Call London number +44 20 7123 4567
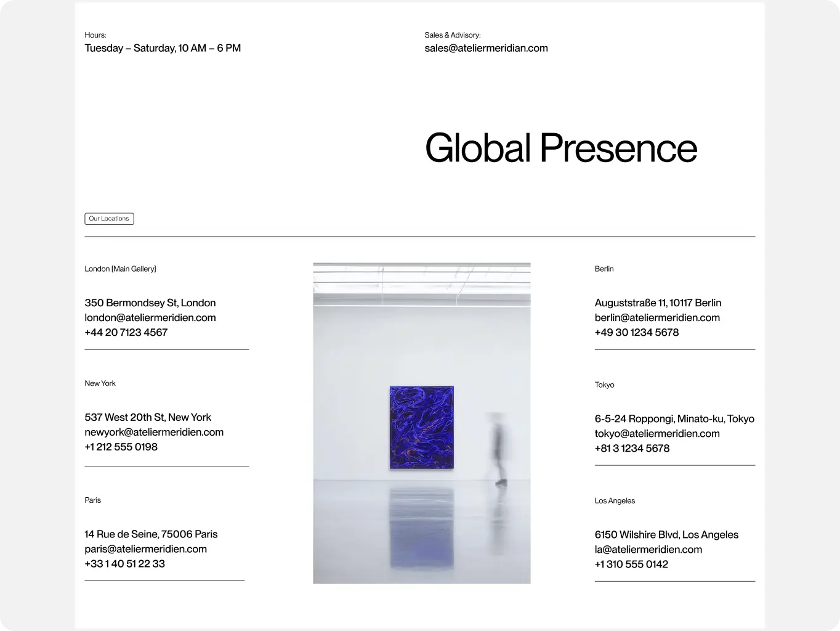Viewport: 840px width, 631px height. click(126, 333)
